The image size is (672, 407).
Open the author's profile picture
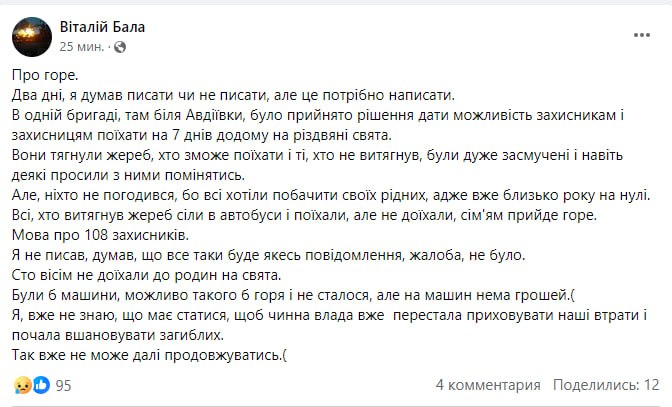point(31,35)
